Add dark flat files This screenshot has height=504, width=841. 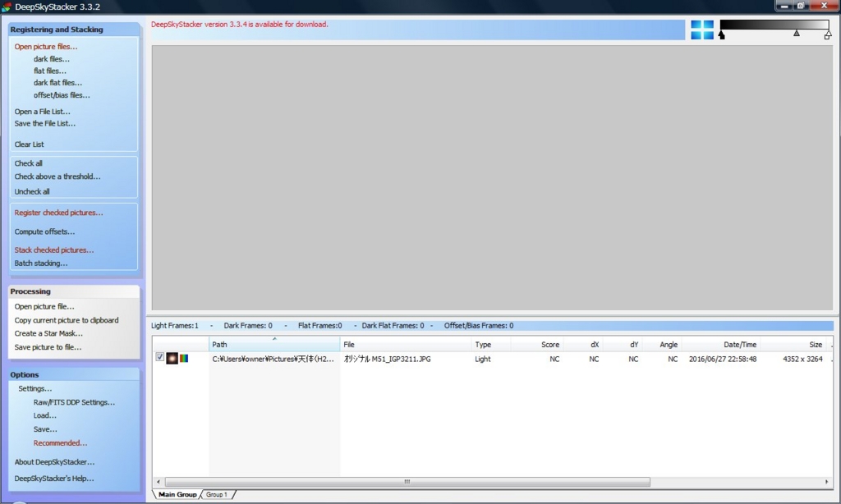58,83
